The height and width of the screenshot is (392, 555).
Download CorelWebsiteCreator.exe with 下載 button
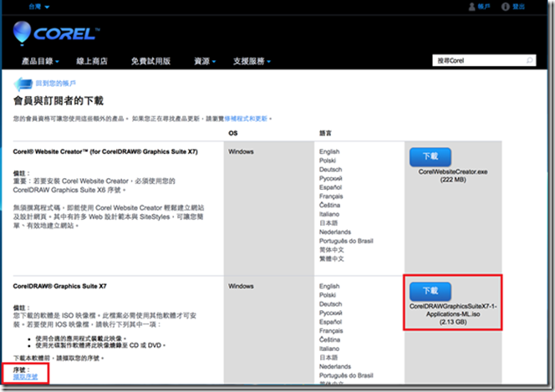[430, 157]
